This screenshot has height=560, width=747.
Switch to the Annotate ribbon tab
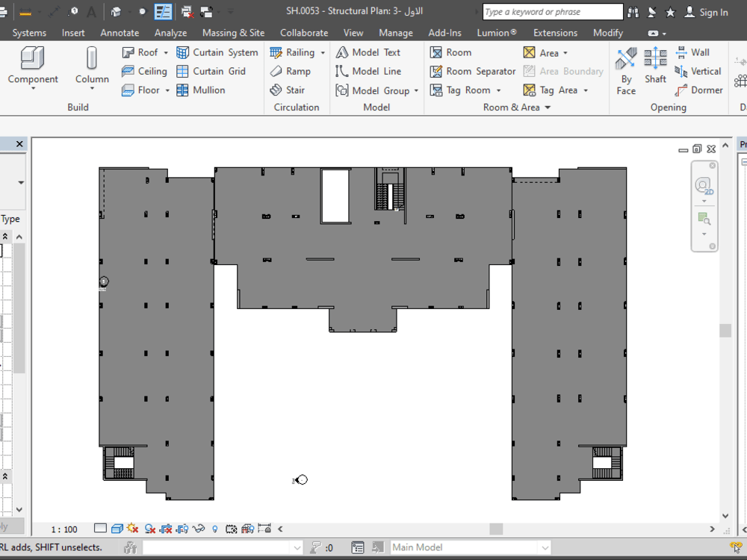(120, 32)
